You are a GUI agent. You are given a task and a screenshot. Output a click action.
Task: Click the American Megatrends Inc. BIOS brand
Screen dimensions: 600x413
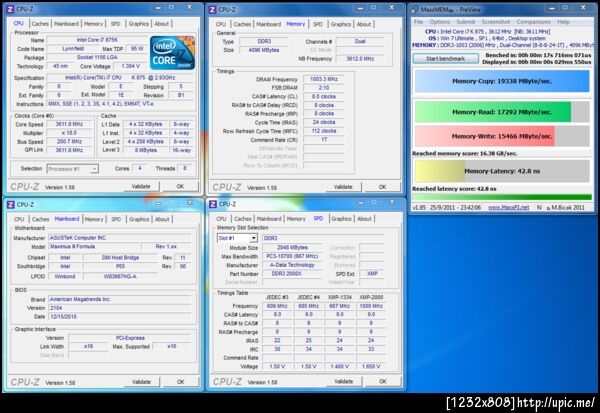click(x=119, y=299)
